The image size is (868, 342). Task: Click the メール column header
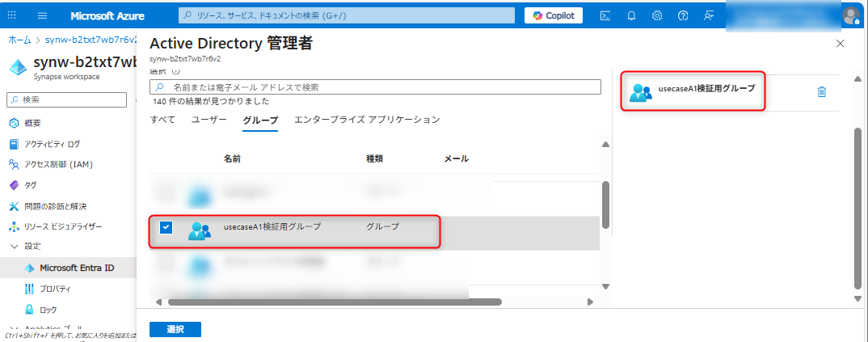pyautogui.click(x=456, y=158)
